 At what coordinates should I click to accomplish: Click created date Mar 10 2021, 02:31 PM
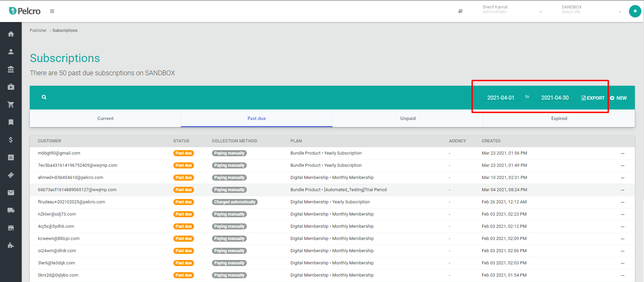coord(505,178)
